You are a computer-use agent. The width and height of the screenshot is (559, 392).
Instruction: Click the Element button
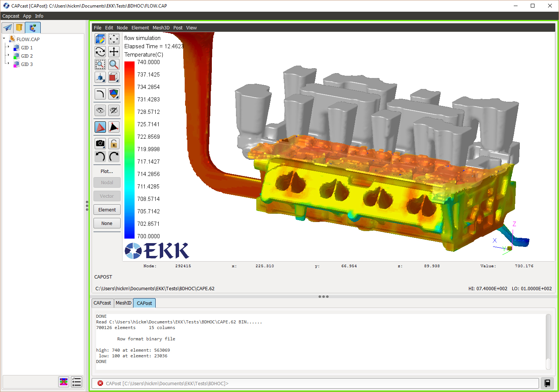[x=107, y=210]
